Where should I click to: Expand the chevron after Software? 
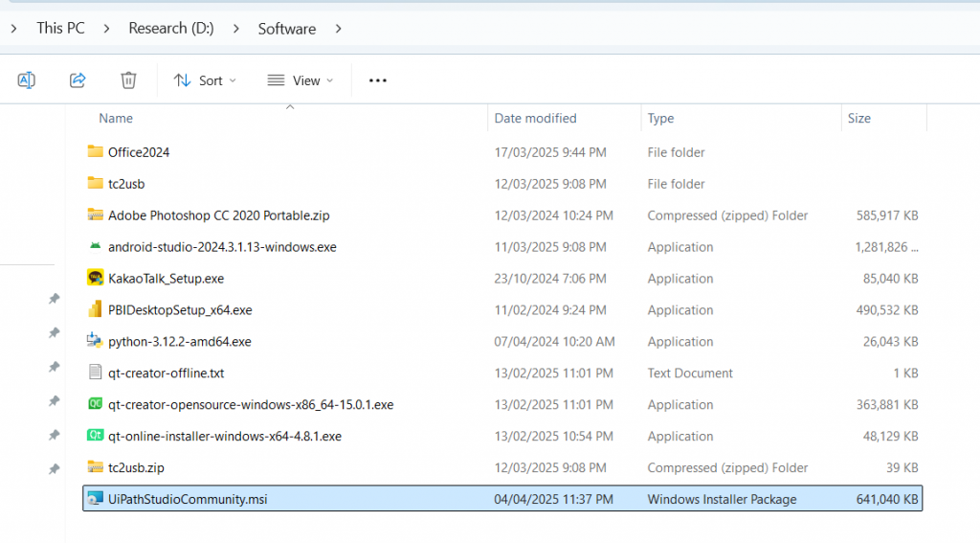click(338, 29)
